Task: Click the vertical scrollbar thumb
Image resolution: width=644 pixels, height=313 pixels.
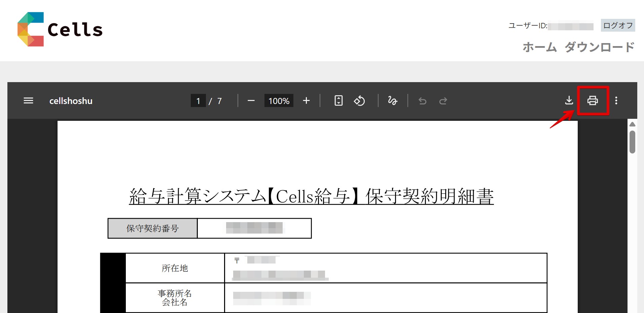Action: (632, 142)
